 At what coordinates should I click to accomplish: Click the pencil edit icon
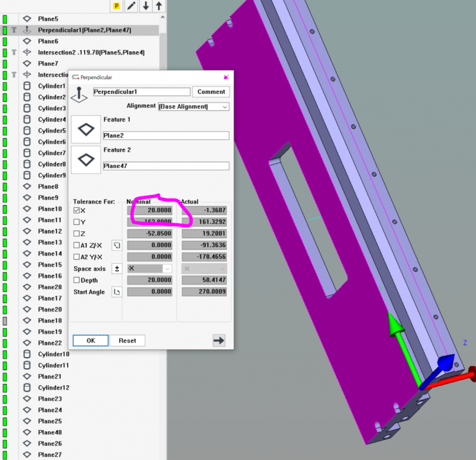coord(131,6)
